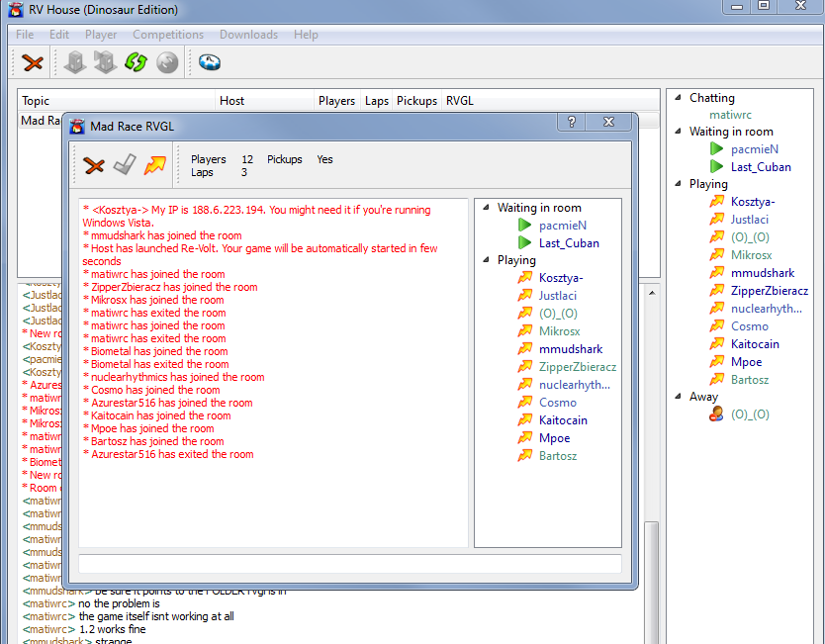Click orange arrow icon beside Justlaci in dialog
The image size is (825, 644).
click(524, 295)
